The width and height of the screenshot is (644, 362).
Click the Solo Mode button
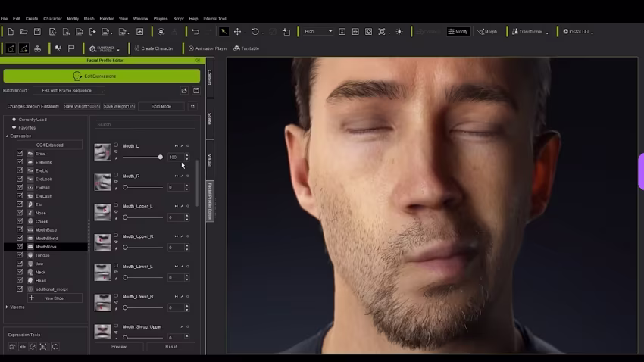coord(161,106)
